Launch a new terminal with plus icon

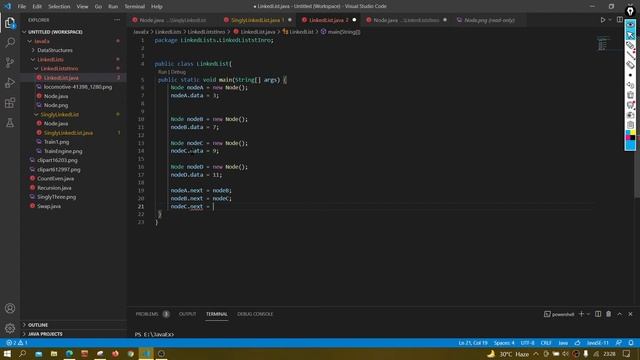581,314
